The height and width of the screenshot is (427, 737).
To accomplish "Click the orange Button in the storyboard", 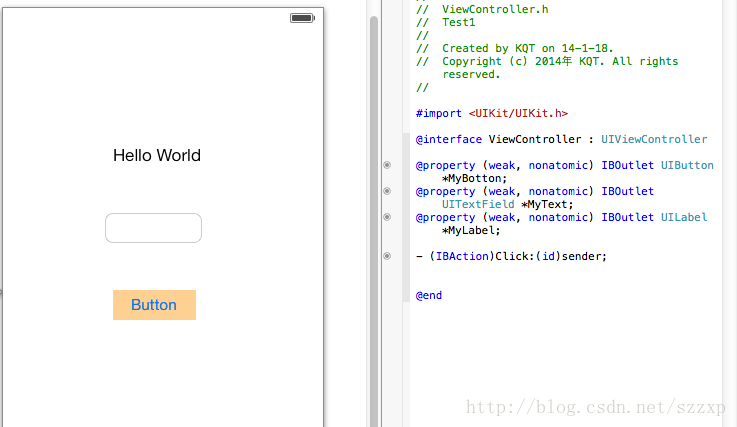I will tap(154, 305).
